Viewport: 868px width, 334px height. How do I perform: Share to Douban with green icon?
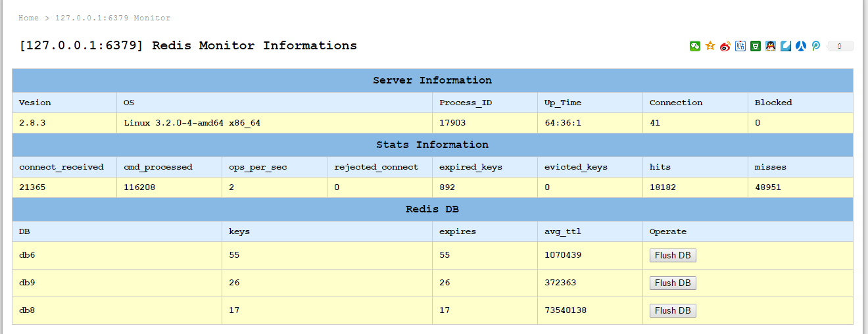pyautogui.click(x=756, y=46)
